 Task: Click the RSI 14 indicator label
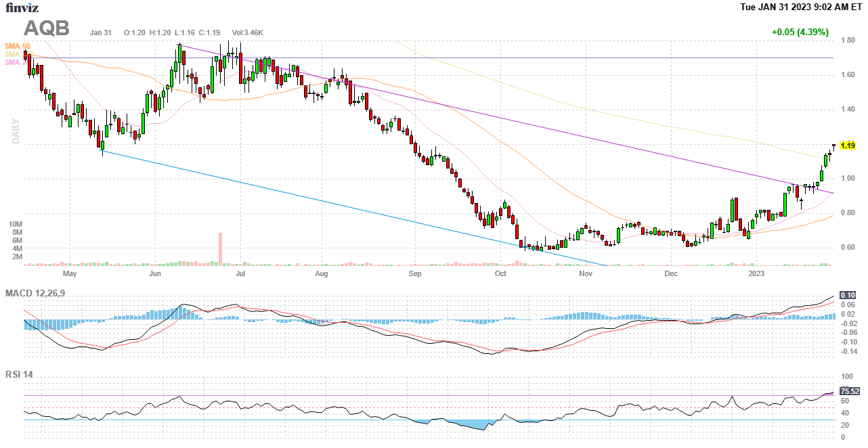(20, 374)
